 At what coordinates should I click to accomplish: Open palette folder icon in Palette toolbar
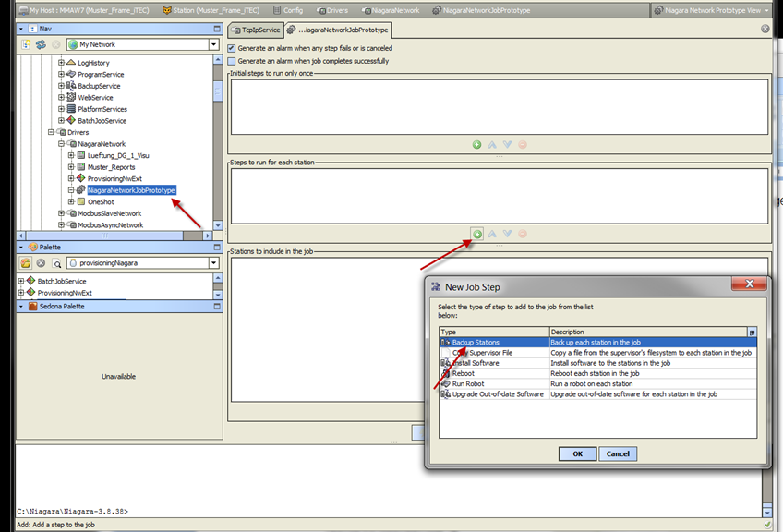coord(26,262)
